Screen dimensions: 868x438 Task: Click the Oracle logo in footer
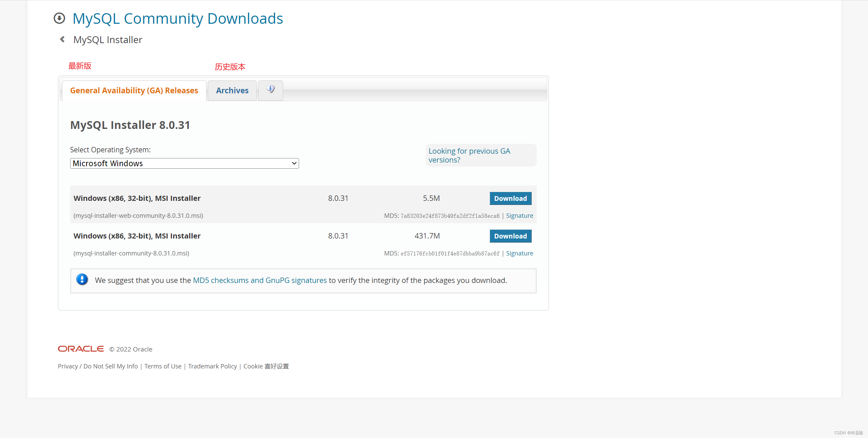click(81, 349)
